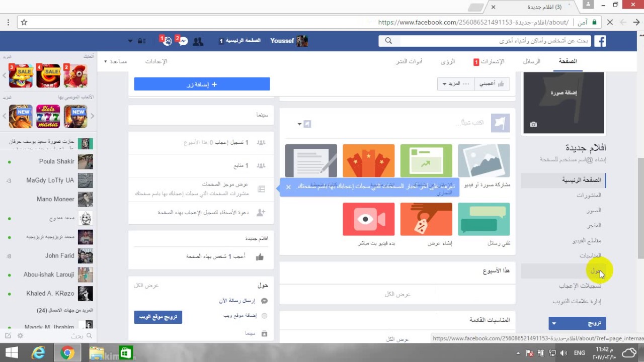Choose the create offer tile
Screen dimensions: 644x362
[x=426, y=219]
